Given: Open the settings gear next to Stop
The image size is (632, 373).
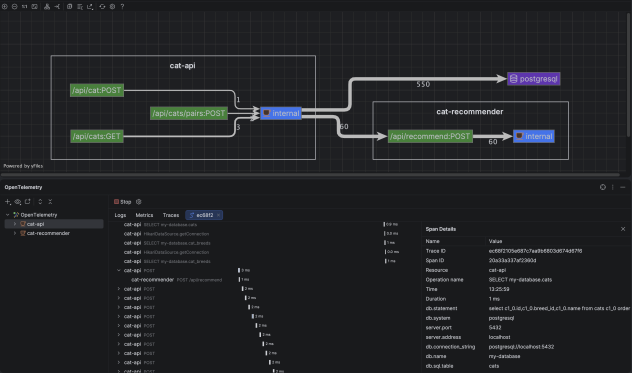Looking at the screenshot, I should point(139,202).
